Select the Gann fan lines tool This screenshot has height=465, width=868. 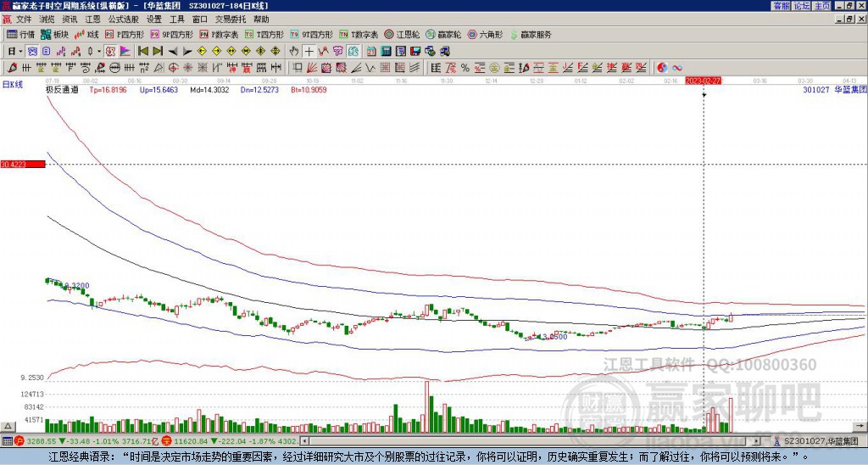312,68
